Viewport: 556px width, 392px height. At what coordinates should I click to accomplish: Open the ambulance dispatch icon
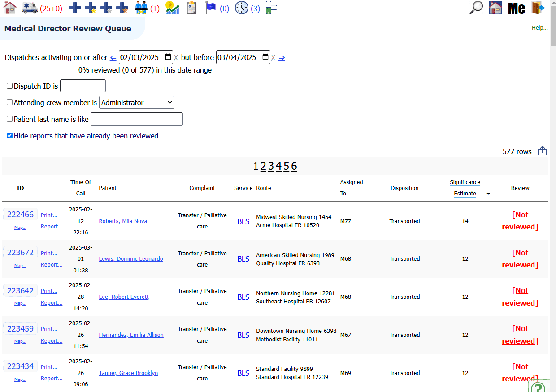tap(30, 8)
